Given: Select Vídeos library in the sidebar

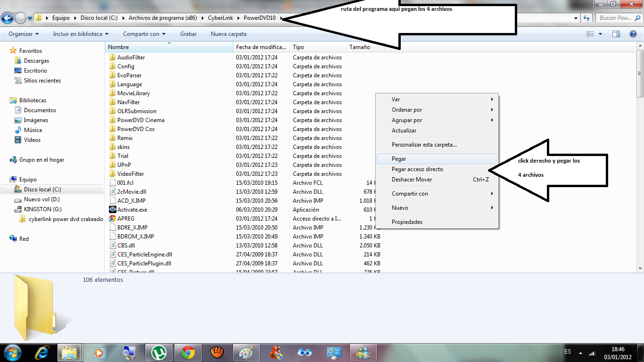Looking at the screenshot, I should [x=32, y=140].
